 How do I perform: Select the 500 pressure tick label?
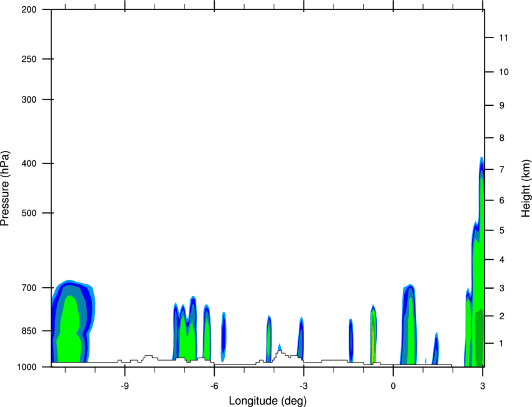click(29, 213)
